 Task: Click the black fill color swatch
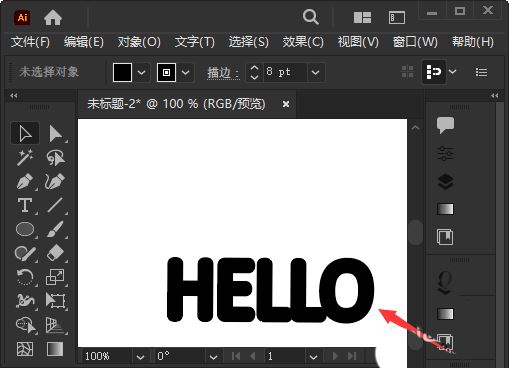point(122,72)
